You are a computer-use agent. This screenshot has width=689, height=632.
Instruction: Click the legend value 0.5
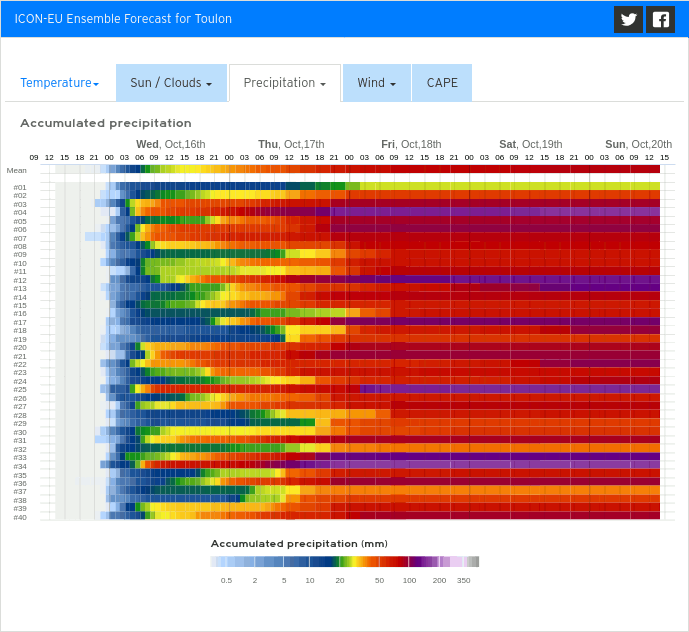coord(226,581)
